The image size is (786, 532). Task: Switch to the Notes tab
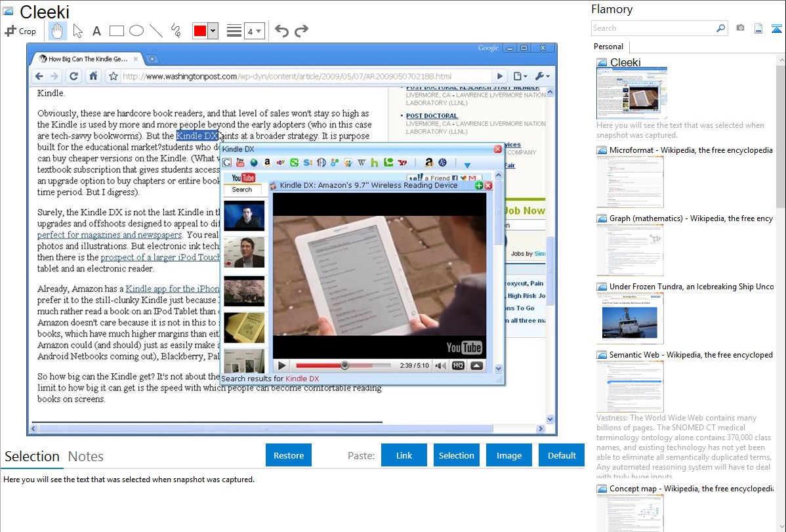pyautogui.click(x=86, y=457)
